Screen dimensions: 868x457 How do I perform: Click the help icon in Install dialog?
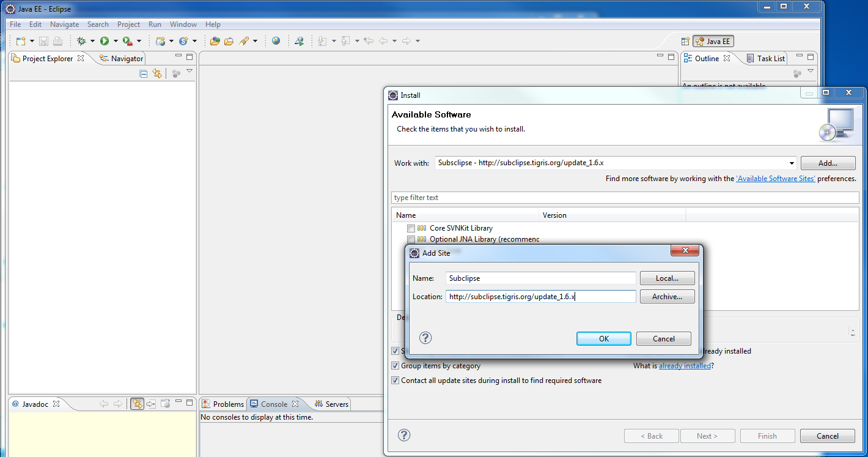(x=404, y=435)
